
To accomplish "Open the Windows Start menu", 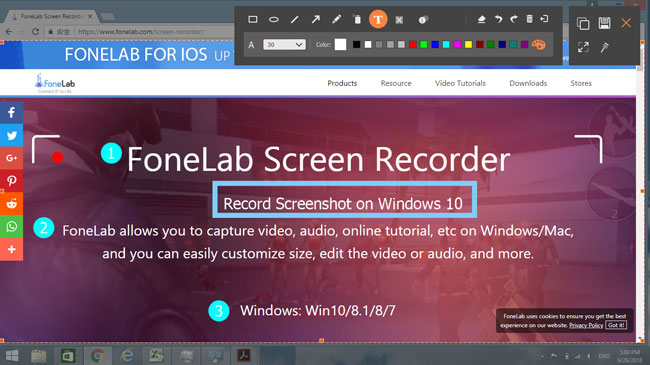I will tap(12, 355).
